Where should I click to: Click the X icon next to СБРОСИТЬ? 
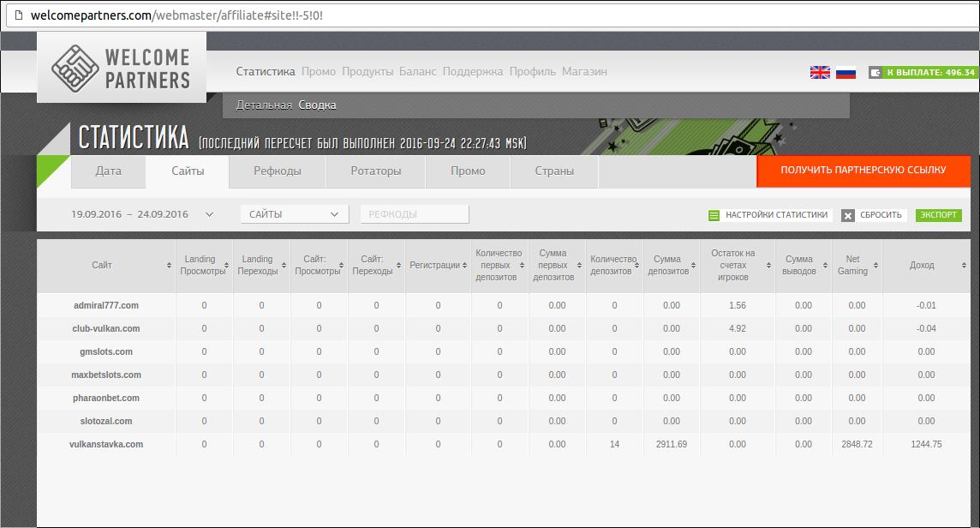point(847,215)
